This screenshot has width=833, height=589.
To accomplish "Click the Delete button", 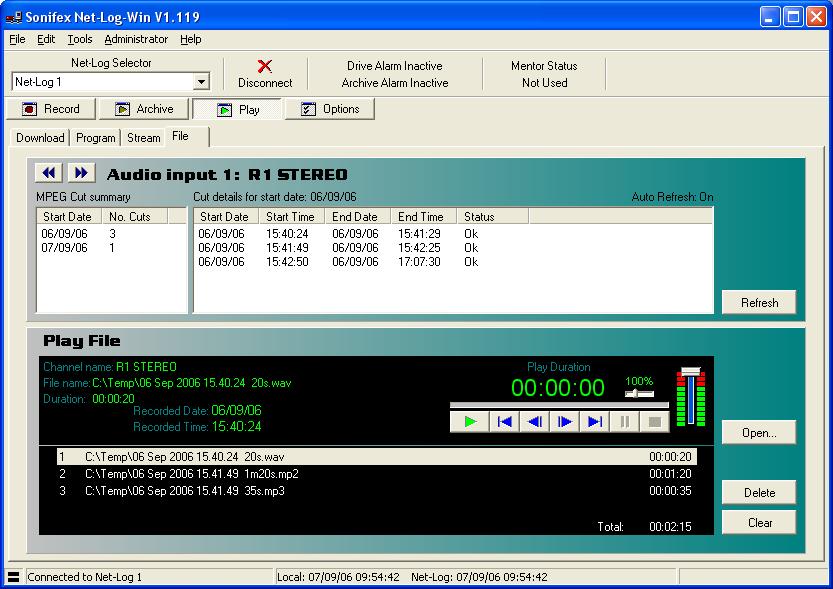I will (759, 493).
